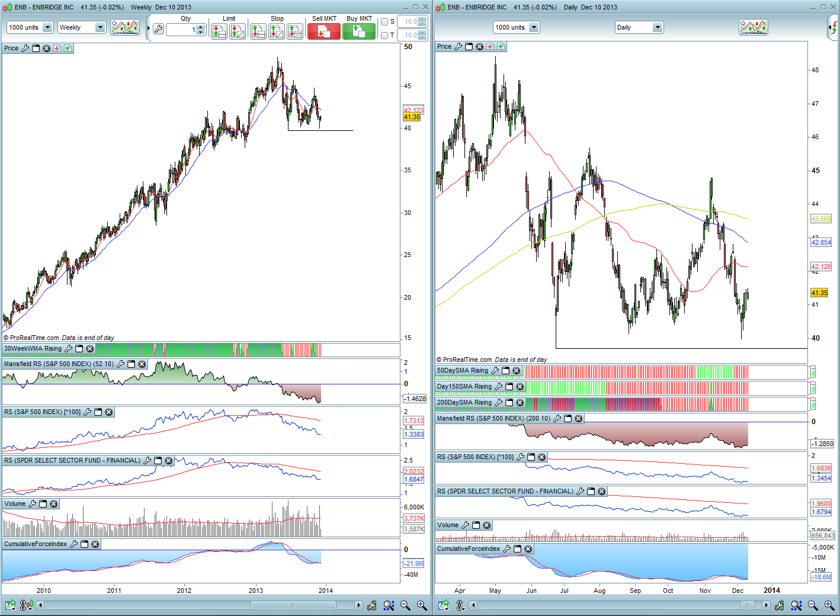Open settings wrench for Mansfield RS weekly panel
This screenshot has width=840, height=616.
[x=121, y=364]
